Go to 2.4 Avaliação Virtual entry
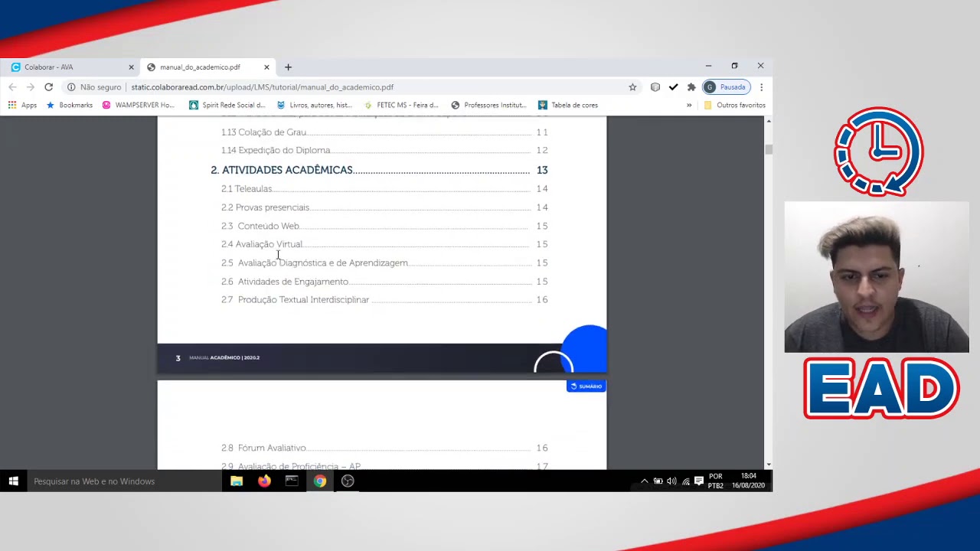 point(262,244)
